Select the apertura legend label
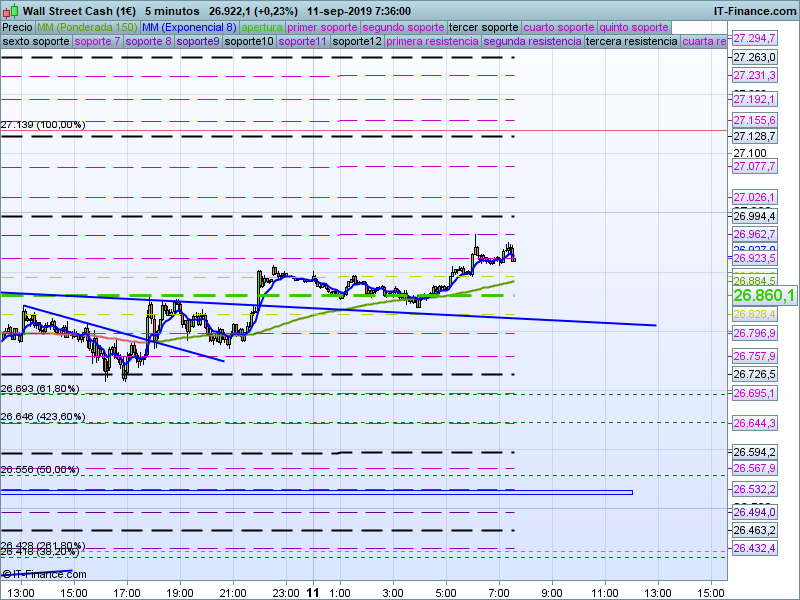 pos(262,28)
